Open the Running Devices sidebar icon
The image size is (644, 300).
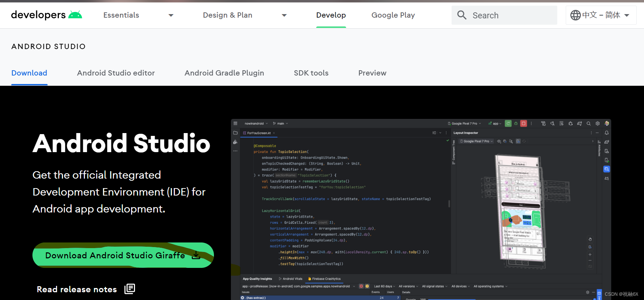tap(607, 160)
